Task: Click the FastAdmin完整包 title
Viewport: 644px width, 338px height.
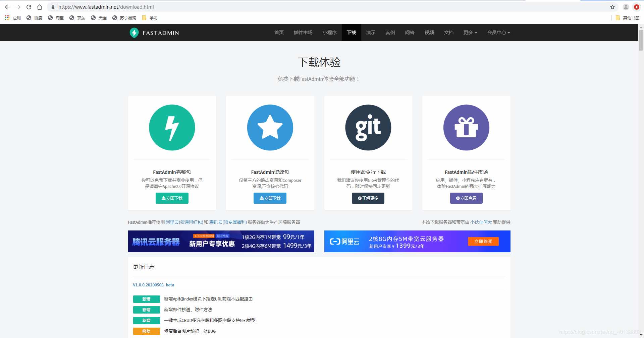Action: (172, 172)
